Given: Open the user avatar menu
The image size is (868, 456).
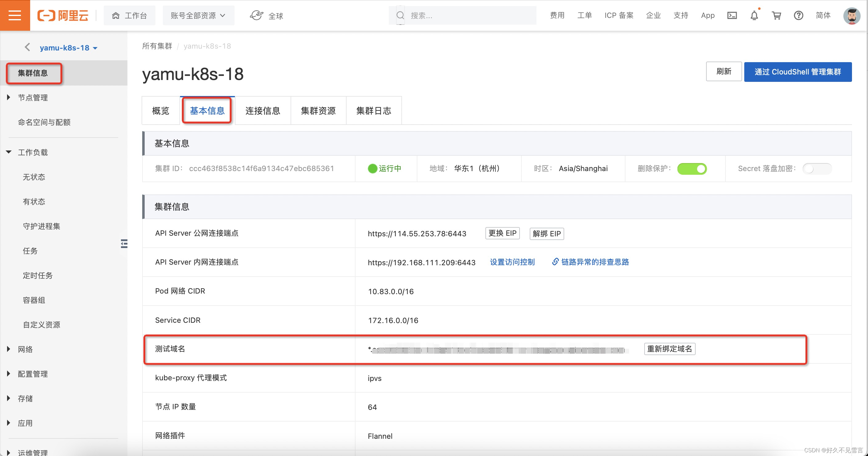Looking at the screenshot, I should pyautogui.click(x=851, y=16).
